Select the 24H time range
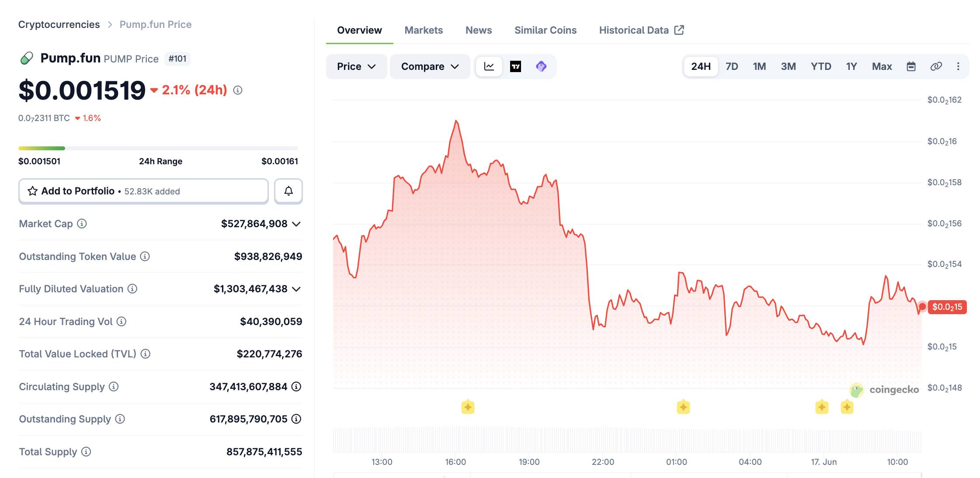Screen dimensions: 980x478 pos(701,66)
